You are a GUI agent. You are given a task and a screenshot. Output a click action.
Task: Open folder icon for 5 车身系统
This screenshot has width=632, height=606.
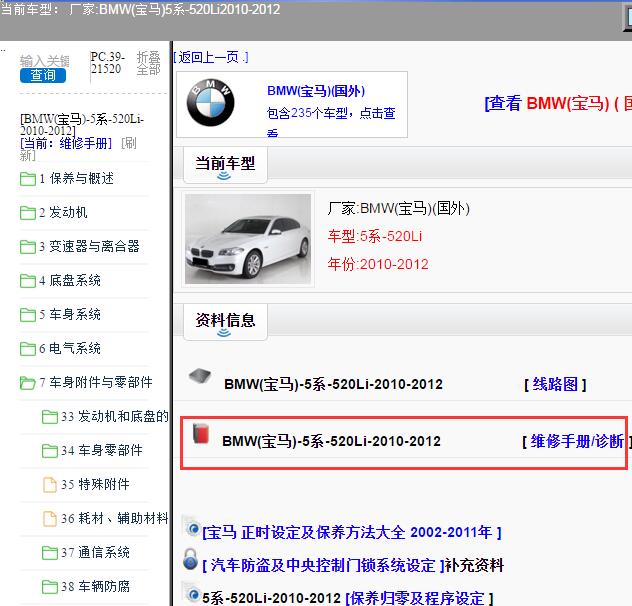(x=27, y=314)
